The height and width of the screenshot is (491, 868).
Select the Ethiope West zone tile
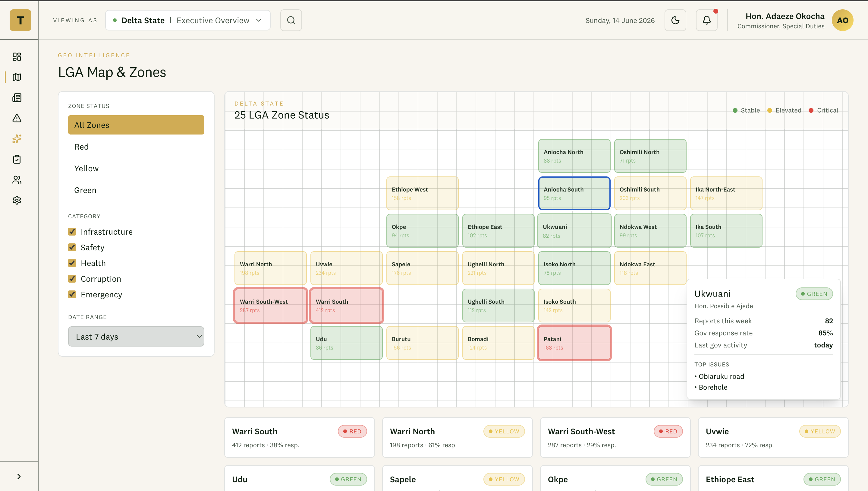point(422,193)
